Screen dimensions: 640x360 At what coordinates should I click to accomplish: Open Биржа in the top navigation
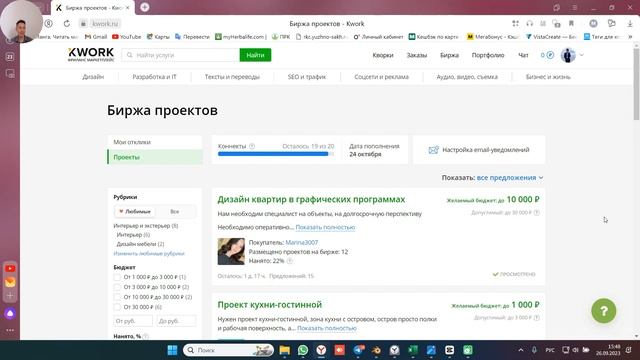click(449, 55)
